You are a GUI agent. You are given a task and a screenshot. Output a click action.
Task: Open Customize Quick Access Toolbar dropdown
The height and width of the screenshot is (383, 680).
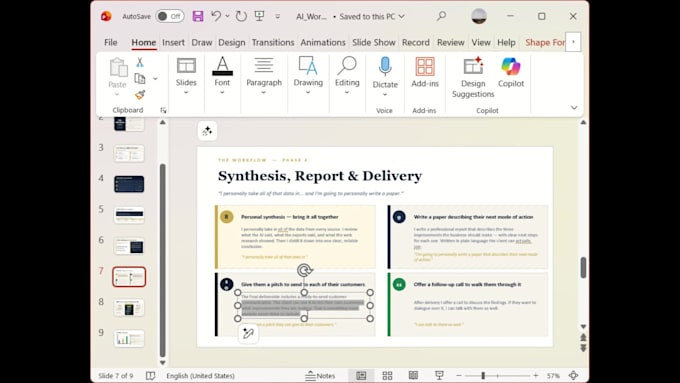[278, 17]
